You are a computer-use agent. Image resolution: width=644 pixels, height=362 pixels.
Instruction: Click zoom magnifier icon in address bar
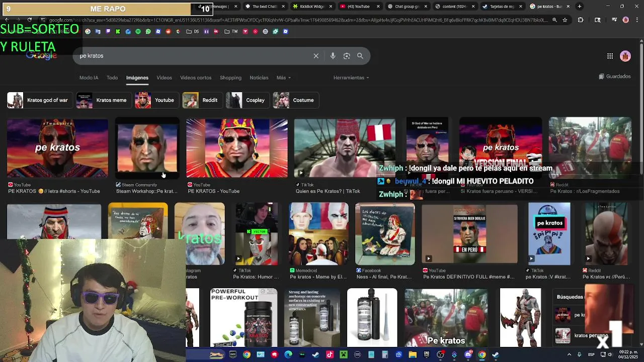click(554, 20)
